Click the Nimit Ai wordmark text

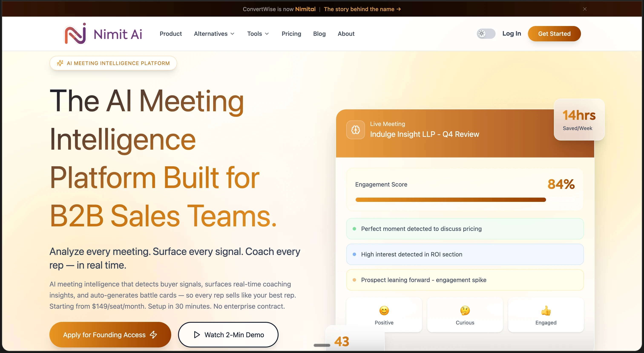pyautogui.click(x=118, y=34)
